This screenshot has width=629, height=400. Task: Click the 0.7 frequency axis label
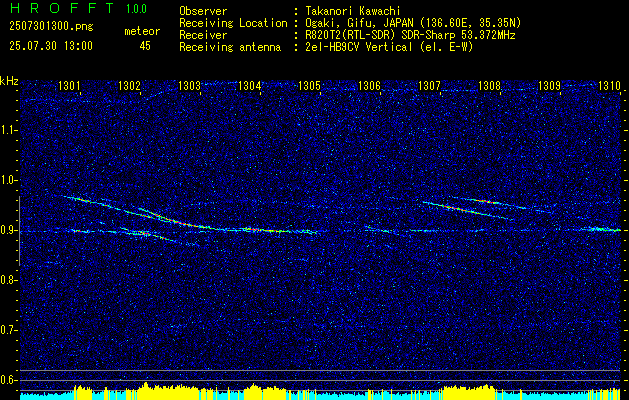7,330
